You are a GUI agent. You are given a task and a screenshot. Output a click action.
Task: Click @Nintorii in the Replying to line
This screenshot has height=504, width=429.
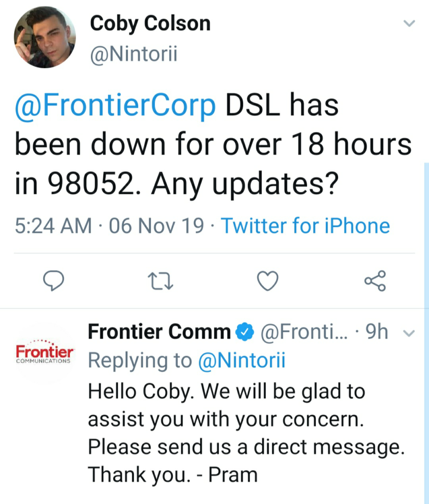[241, 361]
